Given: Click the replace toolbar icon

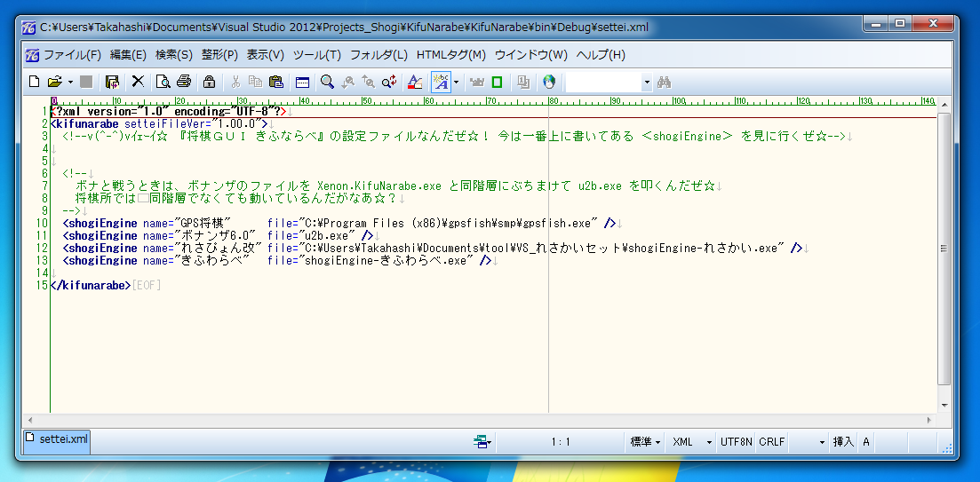Looking at the screenshot, I should coord(389,82).
